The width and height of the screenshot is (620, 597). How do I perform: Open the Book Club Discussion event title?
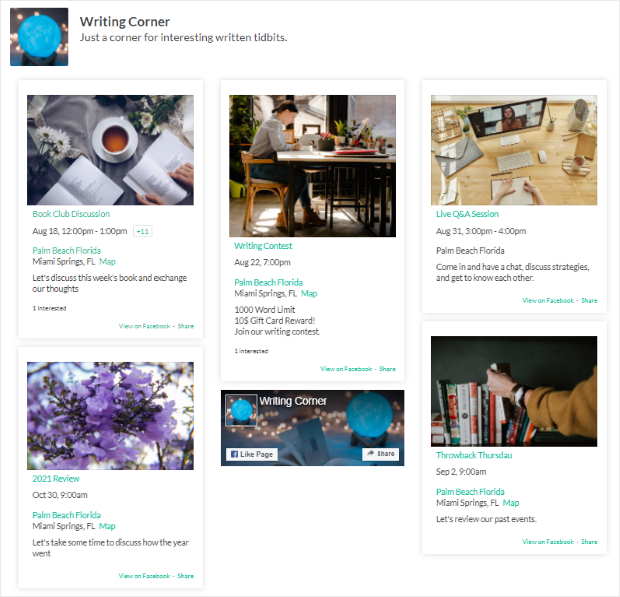(71, 214)
